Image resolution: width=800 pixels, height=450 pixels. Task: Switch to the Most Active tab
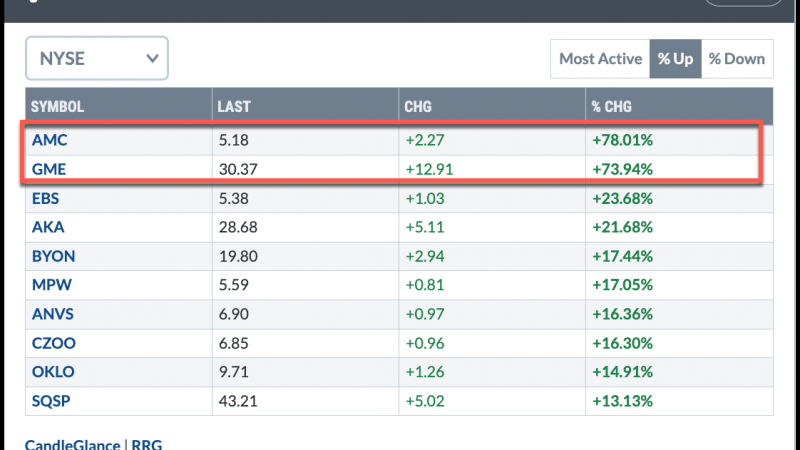600,59
